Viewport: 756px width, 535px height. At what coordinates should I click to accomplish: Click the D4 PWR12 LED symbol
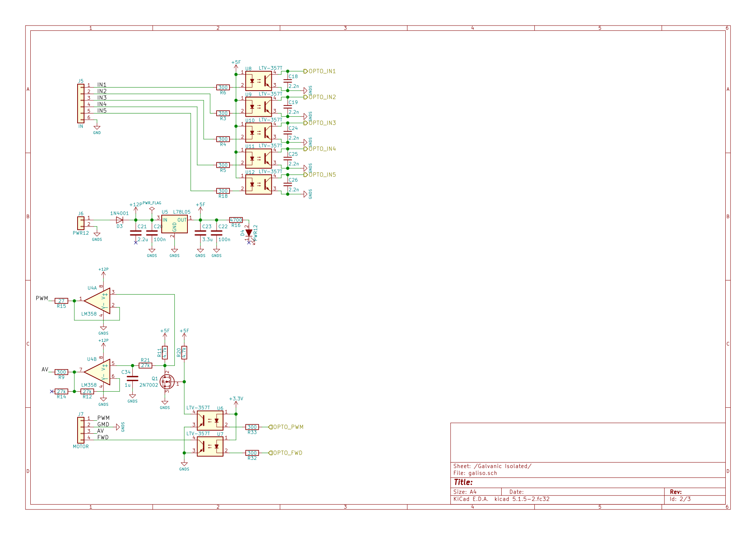(x=248, y=233)
